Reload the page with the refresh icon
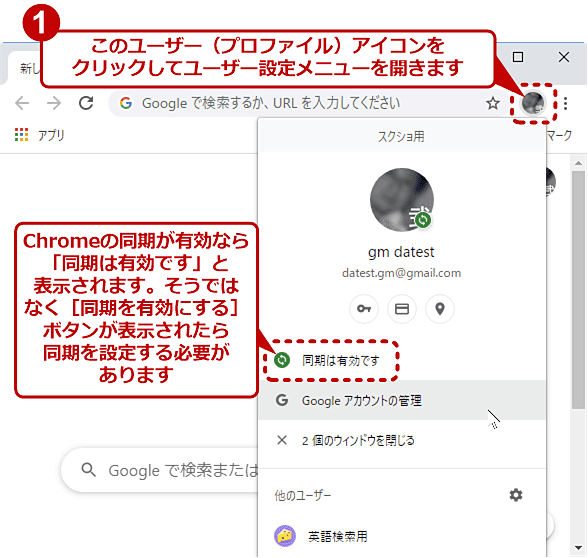Image resolution: width=588 pixels, height=558 pixels. point(86,103)
